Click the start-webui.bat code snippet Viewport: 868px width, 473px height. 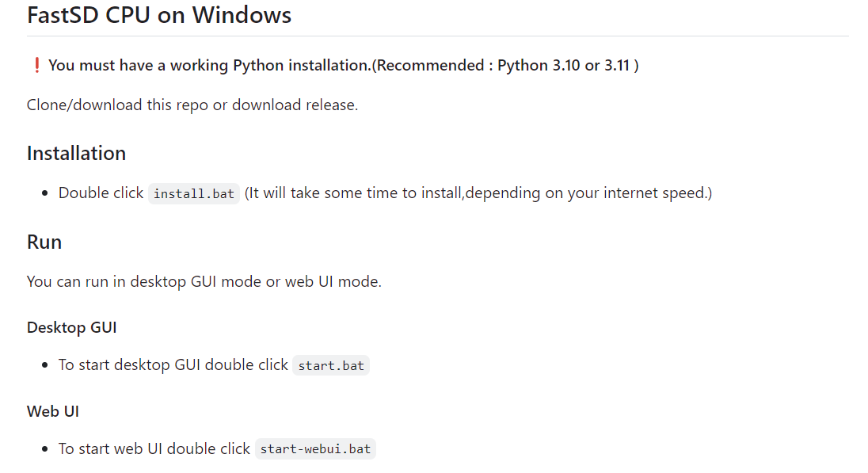(x=315, y=448)
